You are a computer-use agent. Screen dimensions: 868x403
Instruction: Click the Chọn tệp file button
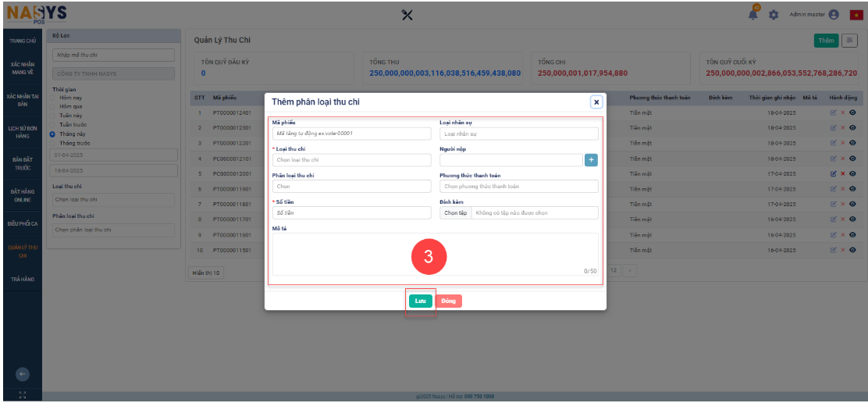(455, 213)
